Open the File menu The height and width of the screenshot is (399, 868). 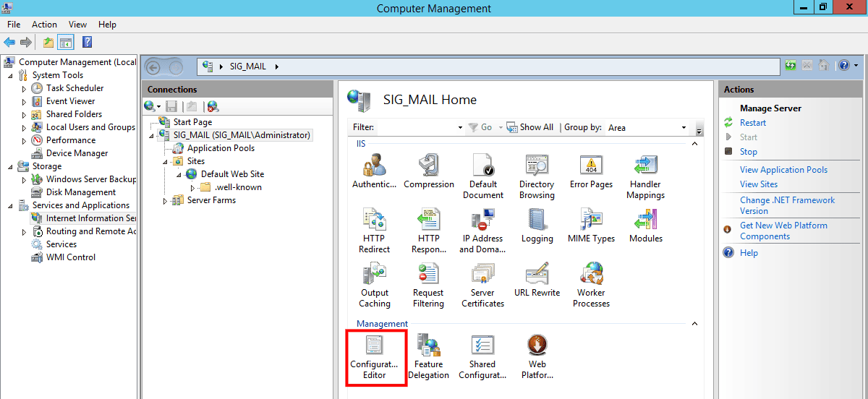pos(14,25)
